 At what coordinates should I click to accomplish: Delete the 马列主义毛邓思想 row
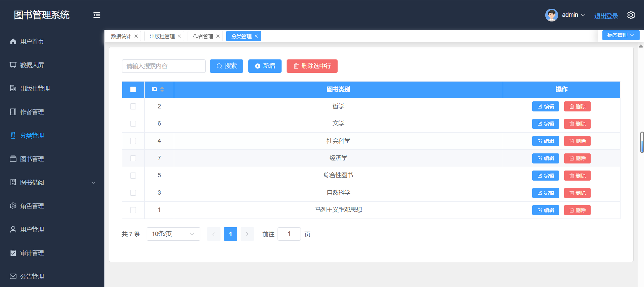tap(577, 210)
